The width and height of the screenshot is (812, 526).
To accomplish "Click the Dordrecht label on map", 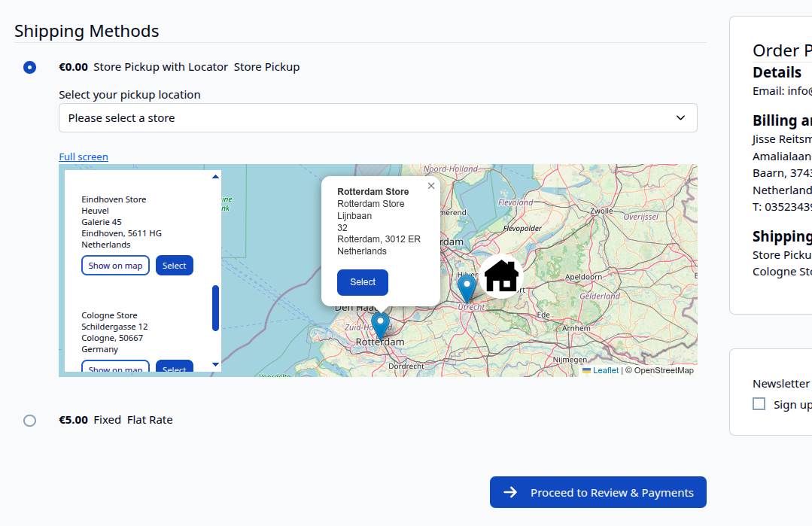I will 406,366.
